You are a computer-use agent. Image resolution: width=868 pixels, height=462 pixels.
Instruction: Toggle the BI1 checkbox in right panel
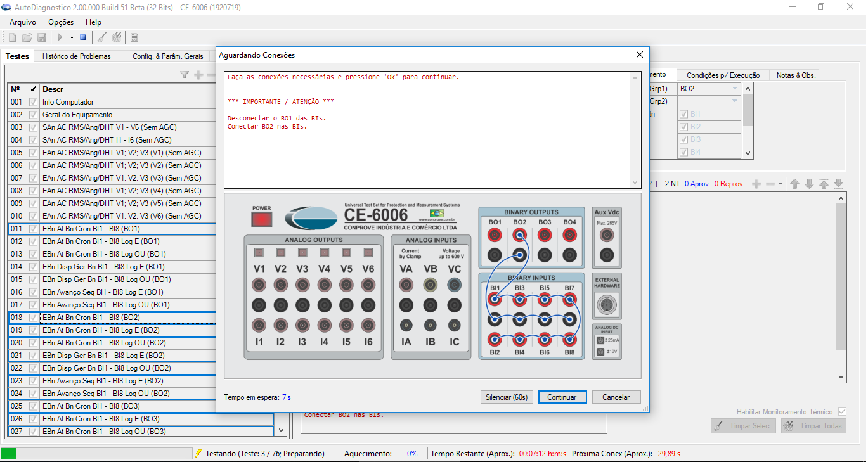684,114
